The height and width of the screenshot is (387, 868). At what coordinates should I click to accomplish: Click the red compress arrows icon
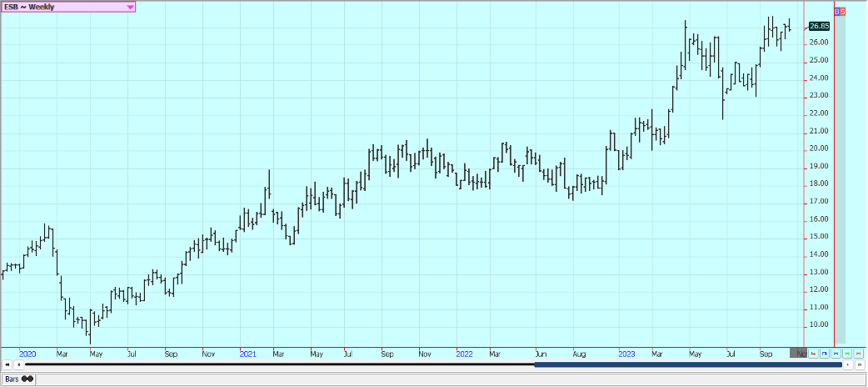[x=859, y=353]
